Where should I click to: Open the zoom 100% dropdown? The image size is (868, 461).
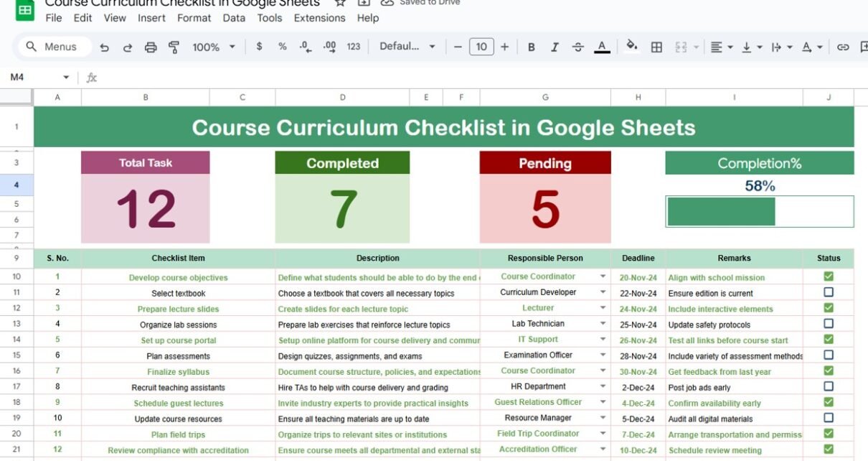[x=214, y=47]
